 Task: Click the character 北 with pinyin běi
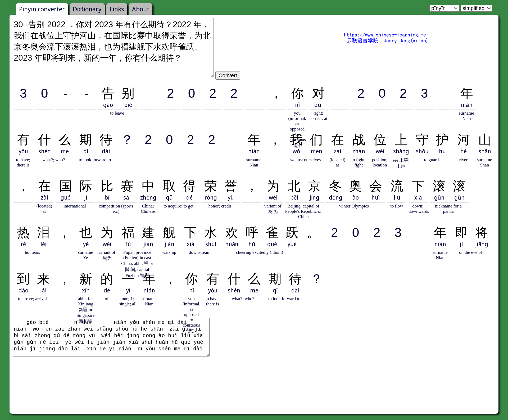pos(294,186)
